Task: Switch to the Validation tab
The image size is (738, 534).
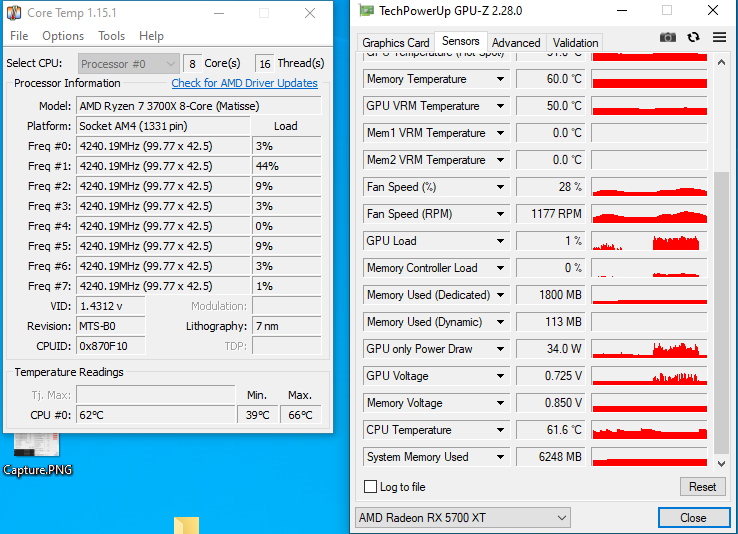Action: click(575, 43)
